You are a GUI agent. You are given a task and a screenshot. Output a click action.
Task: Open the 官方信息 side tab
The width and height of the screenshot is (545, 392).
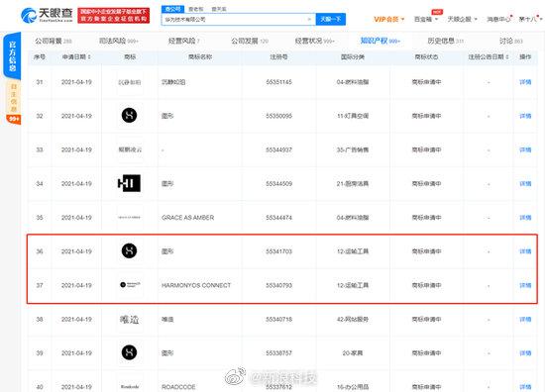pos(12,55)
